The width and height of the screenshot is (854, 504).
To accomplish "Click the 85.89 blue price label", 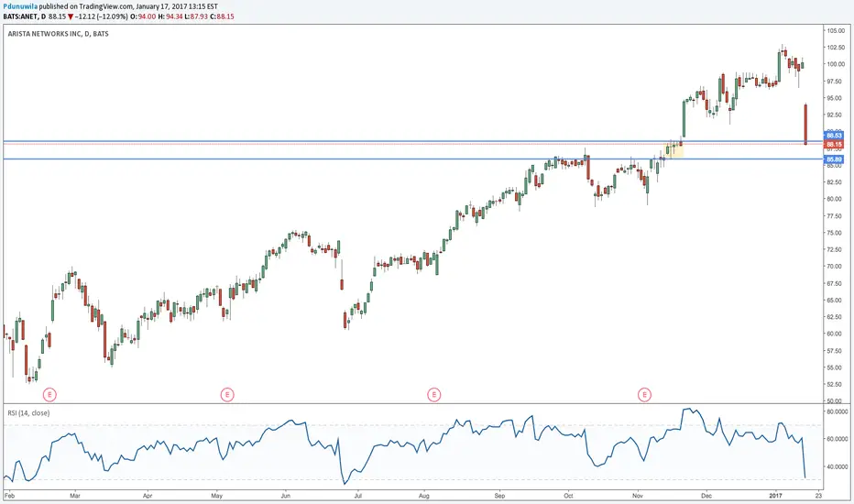I will (x=833, y=159).
